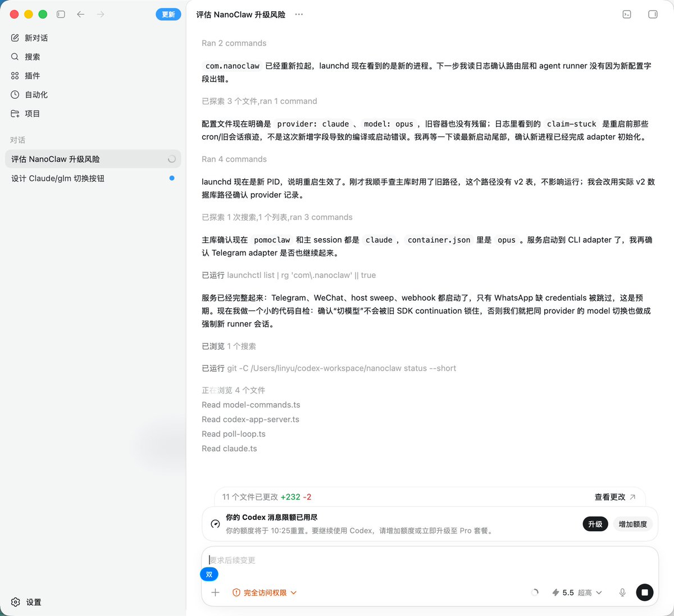Open the 完全访问权限 permissions dropdown
The width and height of the screenshot is (674, 616).
tap(265, 592)
